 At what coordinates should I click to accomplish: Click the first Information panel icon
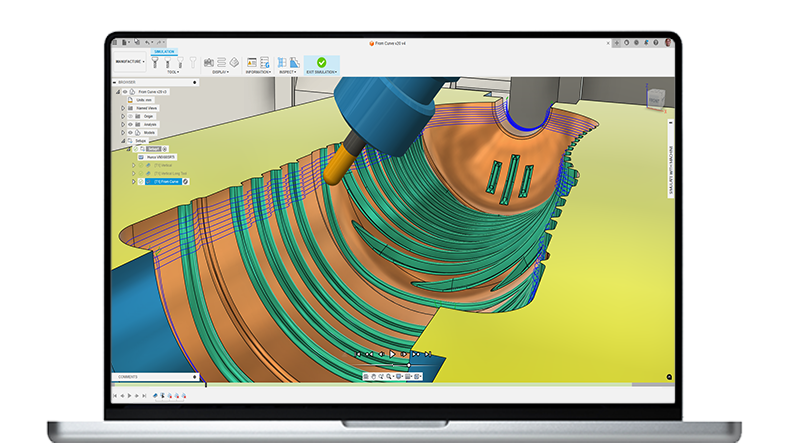251,62
